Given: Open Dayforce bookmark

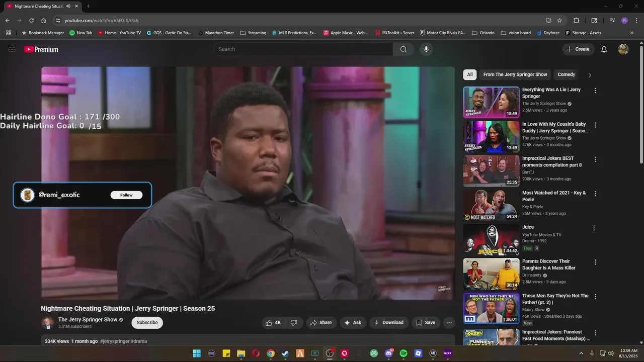Looking at the screenshot, I should (548, 33).
